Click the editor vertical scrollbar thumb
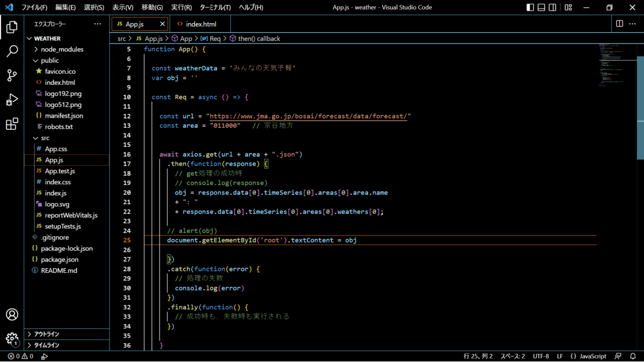 640,107
